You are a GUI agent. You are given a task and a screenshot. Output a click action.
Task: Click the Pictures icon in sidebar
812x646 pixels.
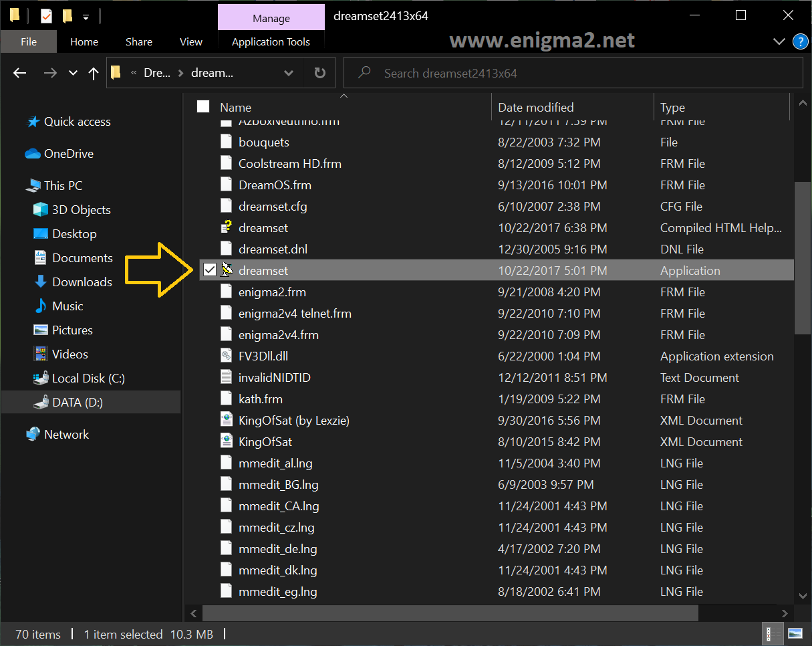[x=41, y=330]
